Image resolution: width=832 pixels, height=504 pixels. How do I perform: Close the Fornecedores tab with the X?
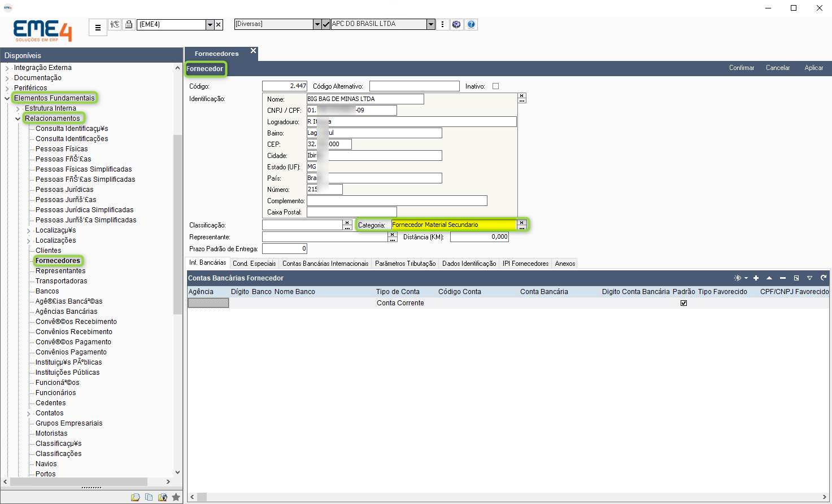point(254,51)
